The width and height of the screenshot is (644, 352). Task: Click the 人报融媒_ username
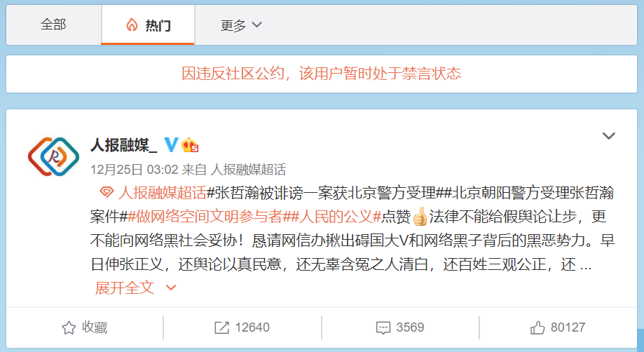[123, 145]
